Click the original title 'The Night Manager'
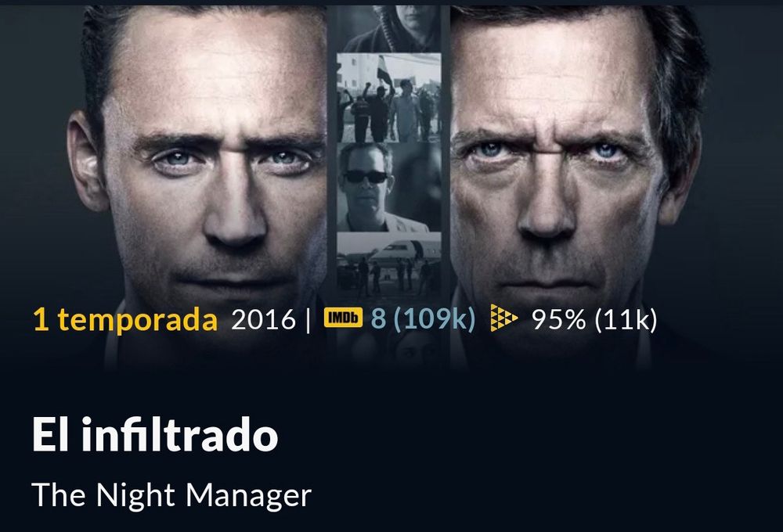 point(171,495)
